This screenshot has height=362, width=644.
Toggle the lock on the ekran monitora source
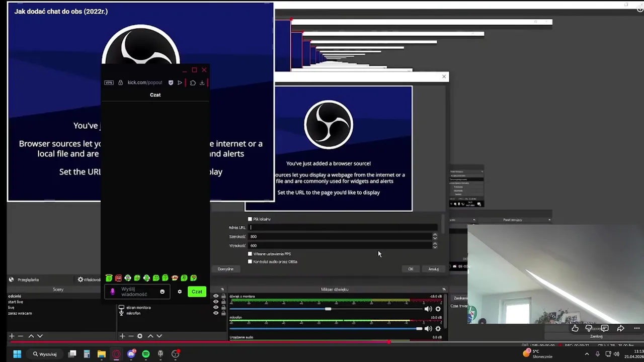223,307
